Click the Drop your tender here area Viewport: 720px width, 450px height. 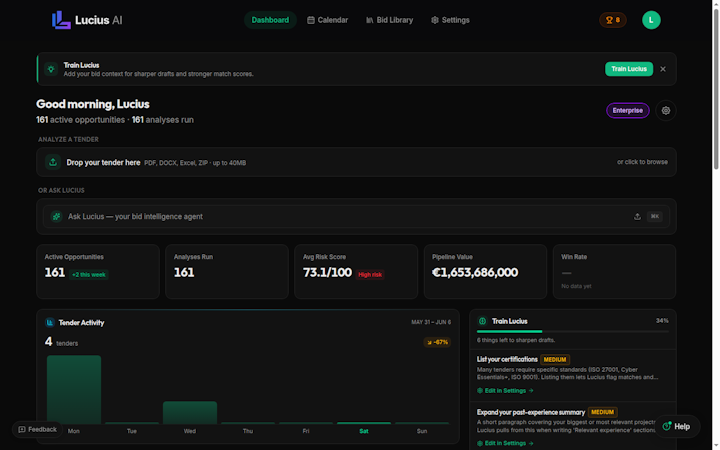click(x=356, y=162)
